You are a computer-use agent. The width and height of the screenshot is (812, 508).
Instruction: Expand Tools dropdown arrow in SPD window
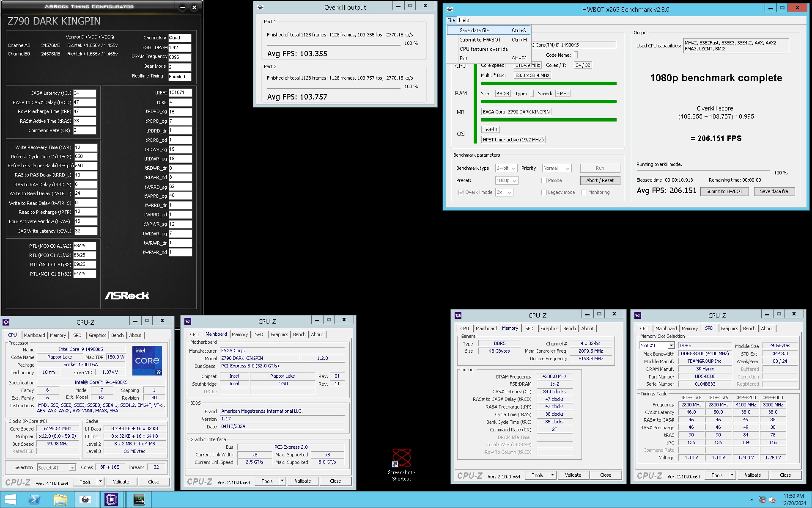pos(732,475)
